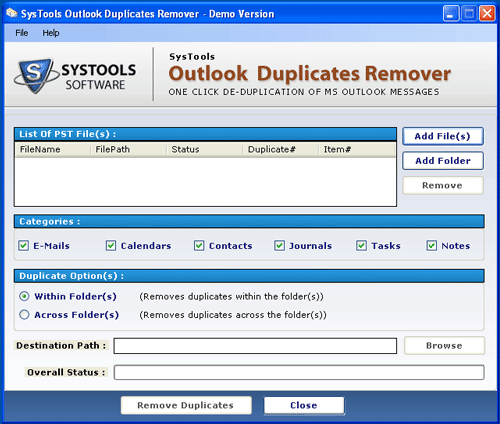The height and width of the screenshot is (424, 500).
Task: Click into the Destination Path field
Action: 255,346
